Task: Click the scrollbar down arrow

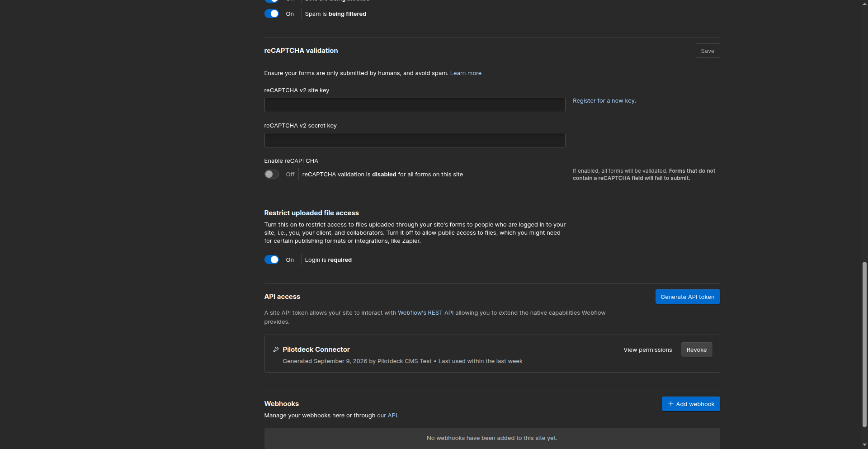Action: click(864, 445)
